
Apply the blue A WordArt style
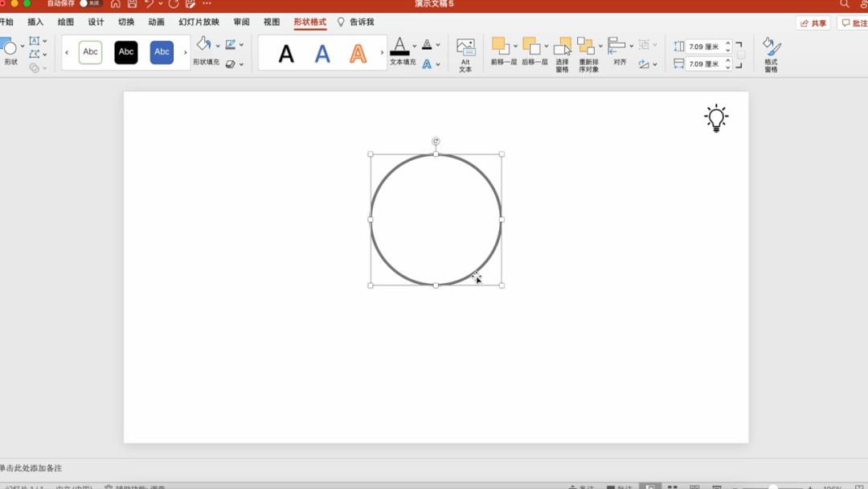pos(322,54)
